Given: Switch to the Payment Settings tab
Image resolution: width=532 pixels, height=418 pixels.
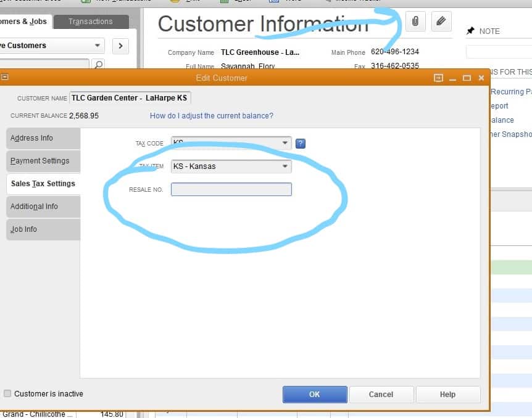Looking at the screenshot, I should [x=43, y=161].
